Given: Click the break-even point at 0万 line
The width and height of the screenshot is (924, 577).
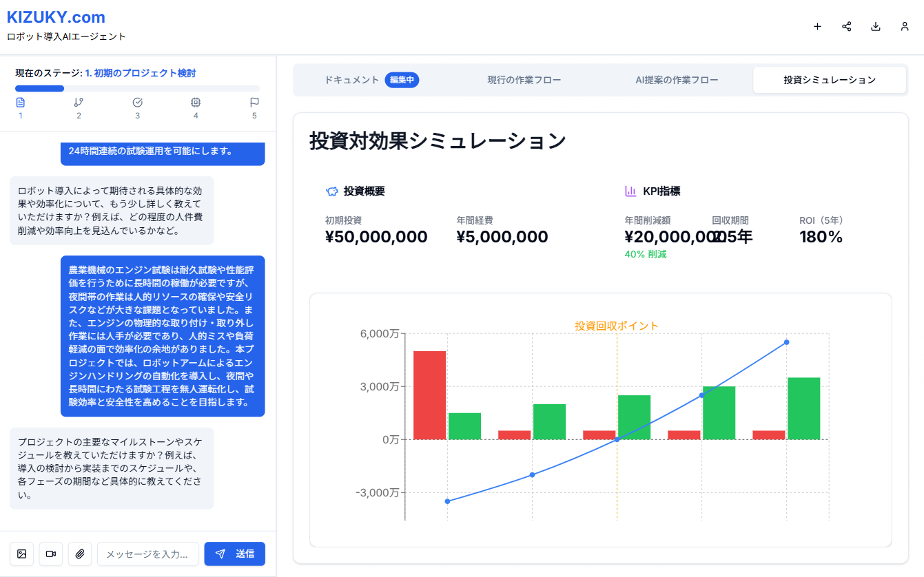Looking at the screenshot, I should pos(617,439).
